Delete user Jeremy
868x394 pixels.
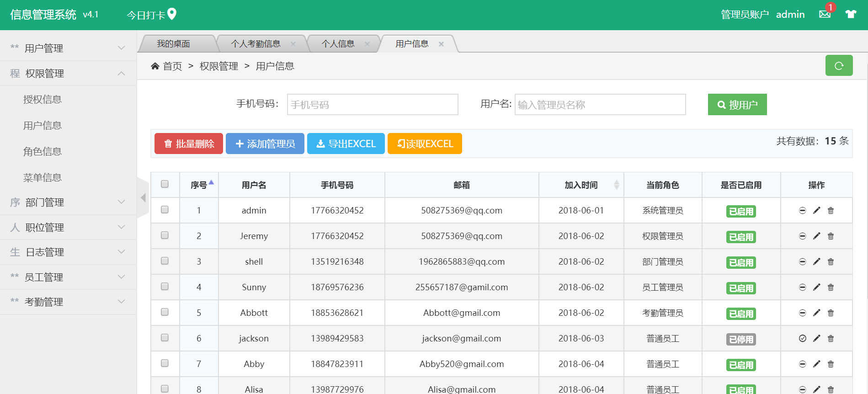click(831, 236)
